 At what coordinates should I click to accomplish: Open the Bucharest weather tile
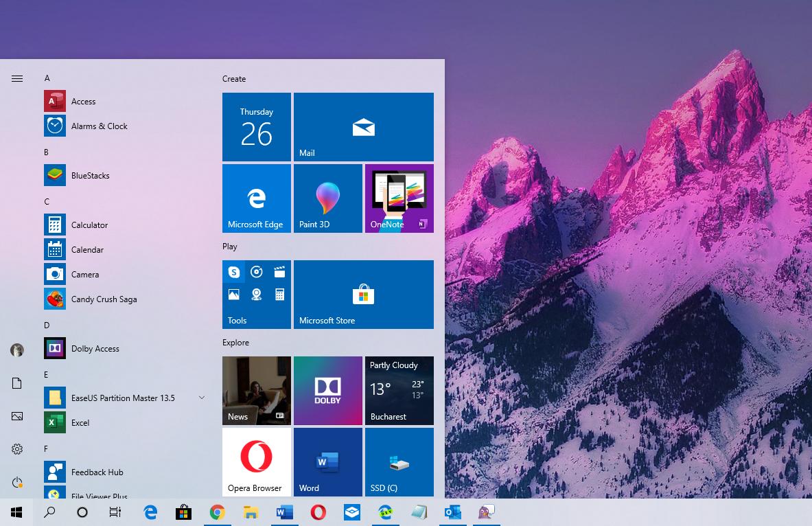tap(399, 391)
